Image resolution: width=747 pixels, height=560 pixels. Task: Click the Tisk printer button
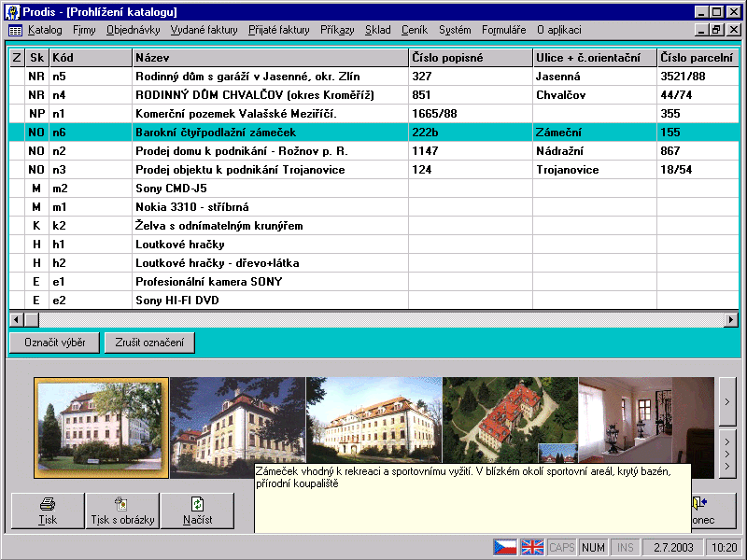48,511
